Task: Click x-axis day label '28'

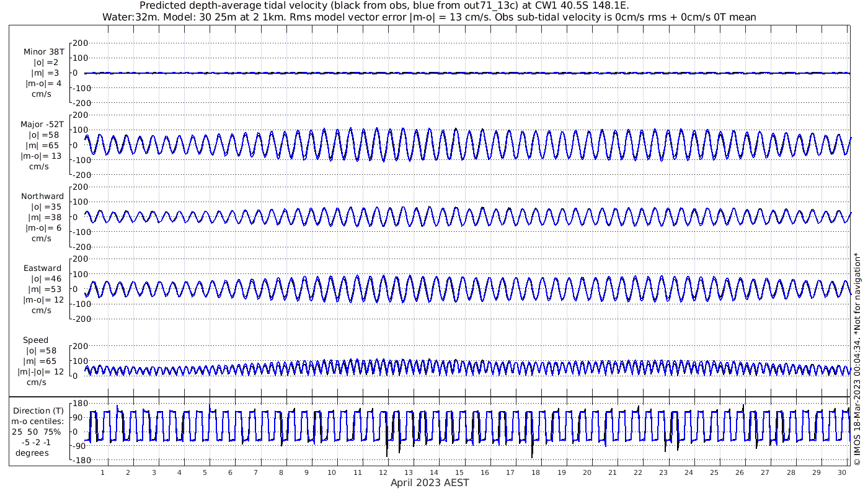Action: pos(790,472)
